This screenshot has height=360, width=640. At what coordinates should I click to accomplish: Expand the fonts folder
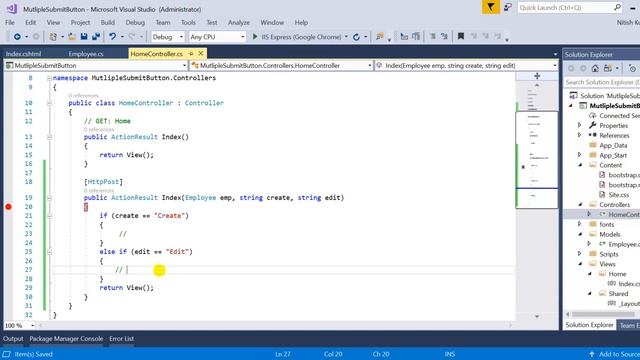coord(580,224)
